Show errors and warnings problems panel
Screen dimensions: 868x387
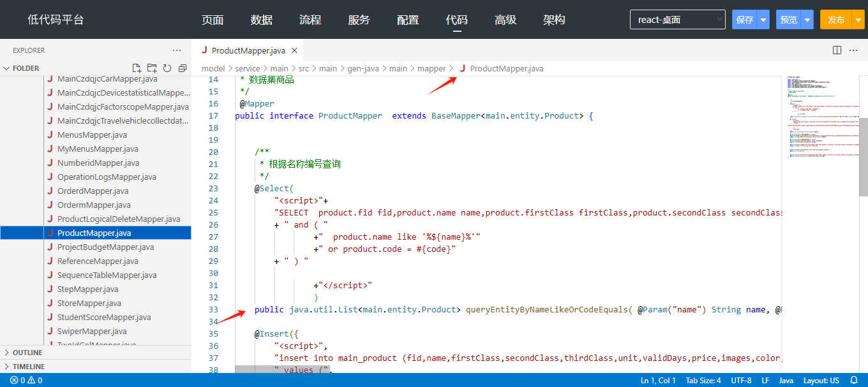tap(26, 381)
